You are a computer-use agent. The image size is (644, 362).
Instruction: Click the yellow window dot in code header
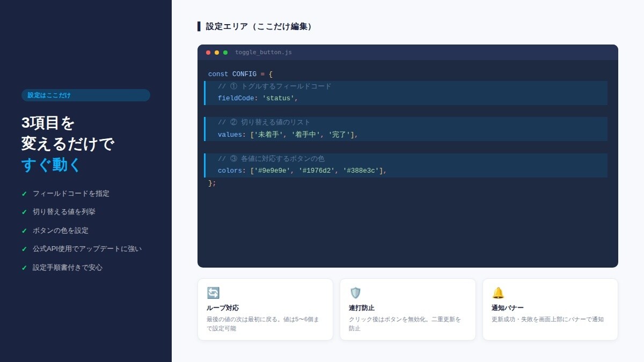(217, 53)
